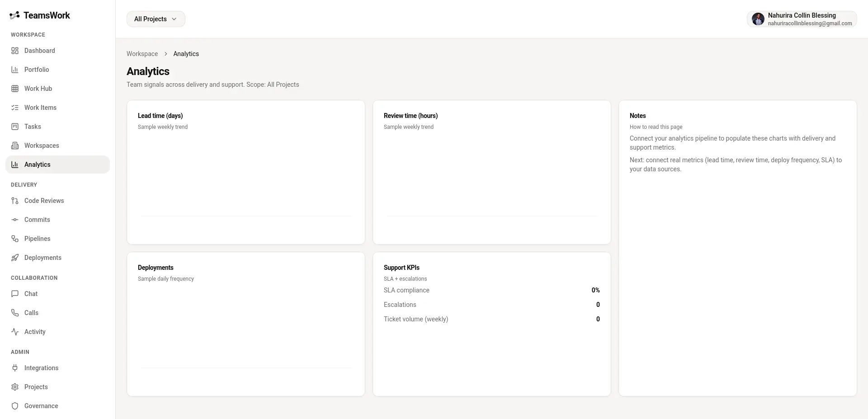Viewport: 868px width, 419px height.
Task: Click the Analytics chart icon in sidebar
Action: coord(15,165)
